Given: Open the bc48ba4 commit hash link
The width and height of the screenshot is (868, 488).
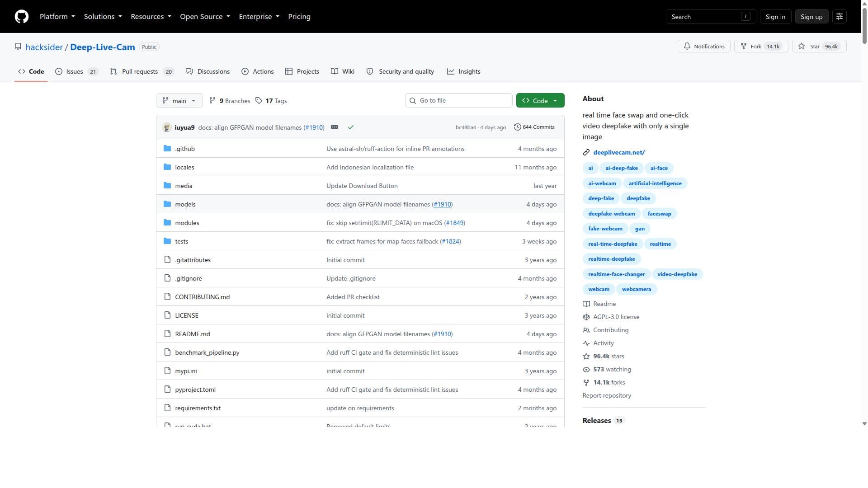Looking at the screenshot, I should [x=466, y=127].
